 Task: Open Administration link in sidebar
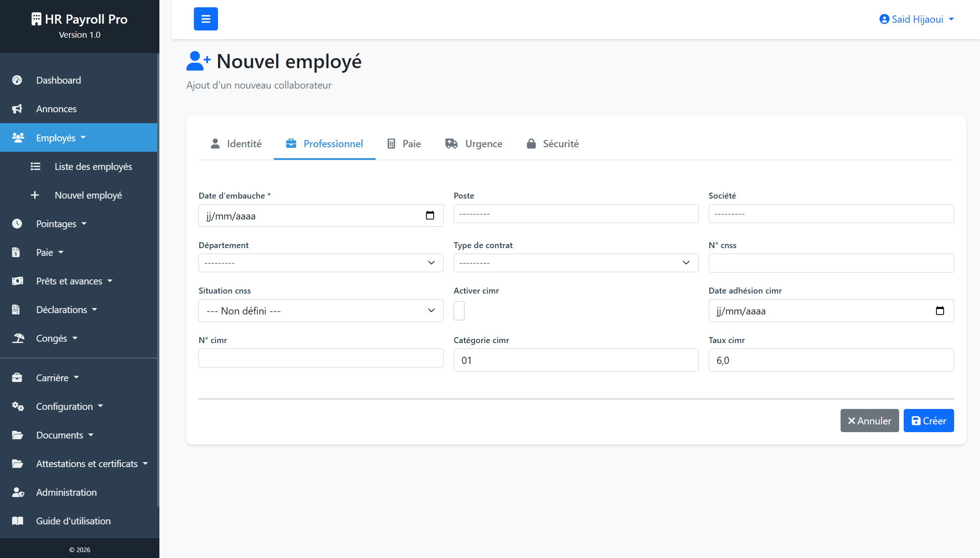79,493
